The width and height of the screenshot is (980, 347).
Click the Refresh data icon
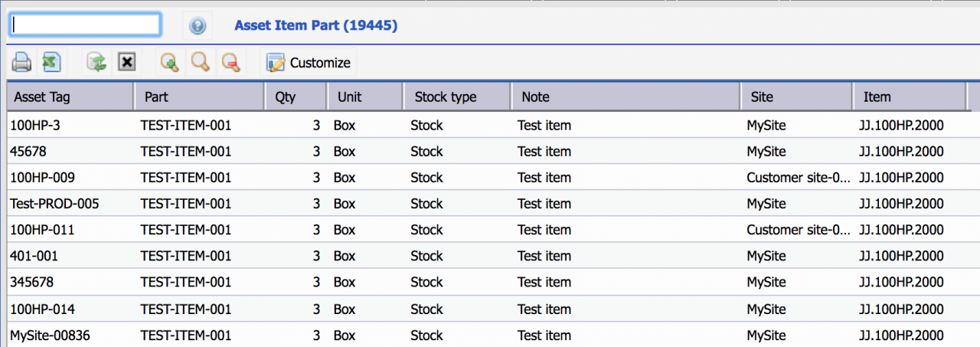(96, 63)
